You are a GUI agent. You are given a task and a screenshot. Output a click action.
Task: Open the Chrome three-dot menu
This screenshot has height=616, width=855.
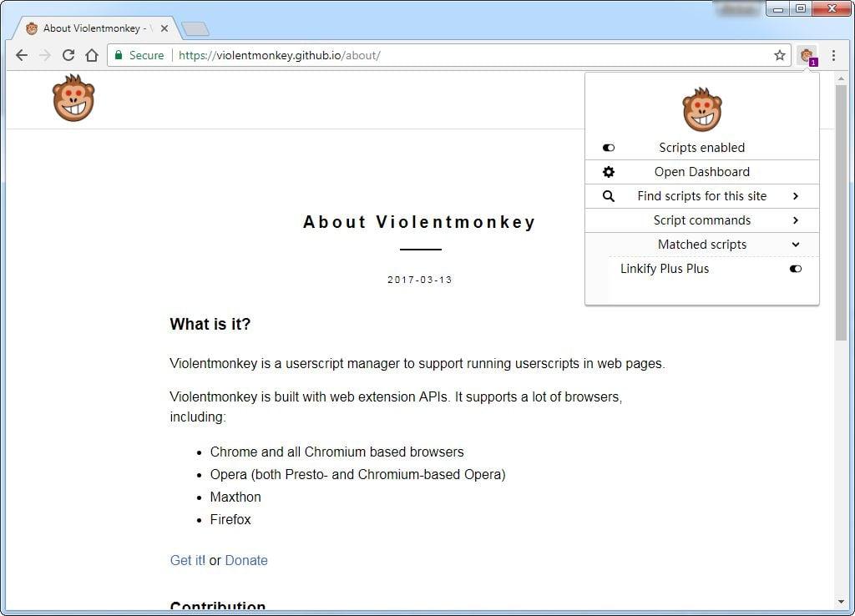coord(834,55)
